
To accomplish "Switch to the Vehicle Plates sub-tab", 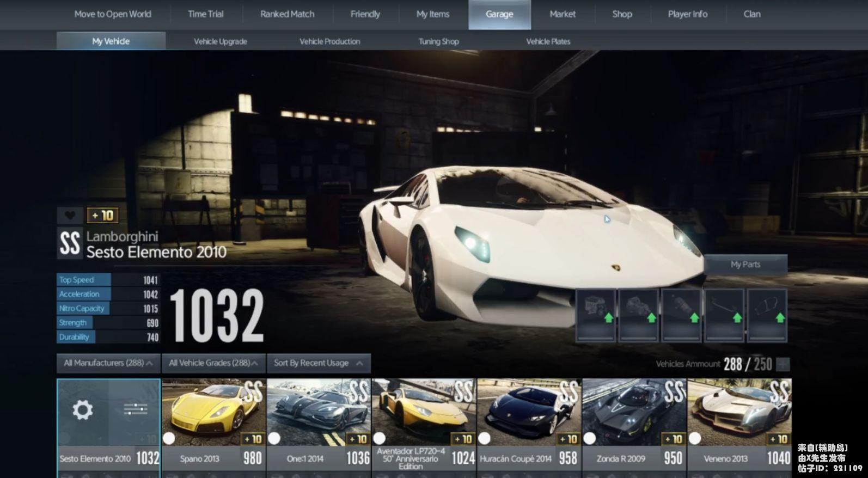I will (548, 41).
